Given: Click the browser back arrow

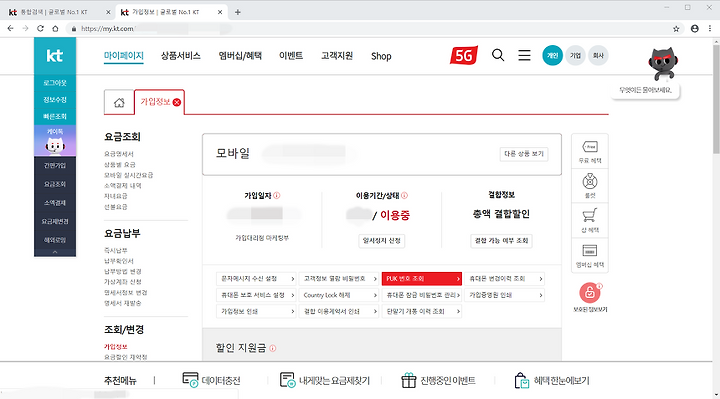Looking at the screenshot, I should click(x=11, y=28).
